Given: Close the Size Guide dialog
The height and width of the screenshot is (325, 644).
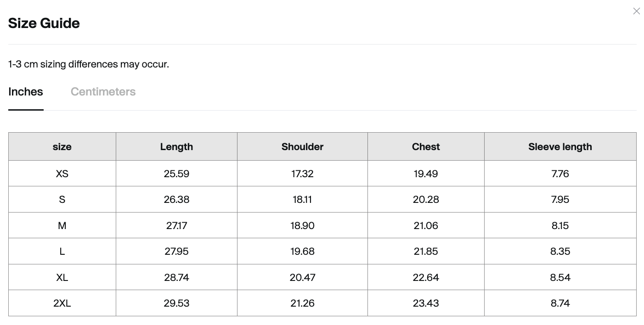Looking at the screenshot, I should tap(636, 11).
